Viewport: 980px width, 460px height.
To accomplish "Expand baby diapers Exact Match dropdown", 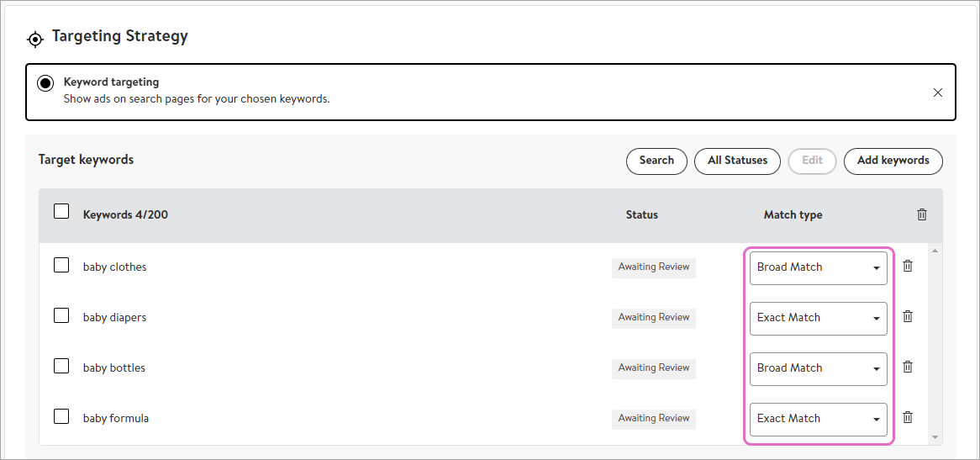I will point(818,318).
